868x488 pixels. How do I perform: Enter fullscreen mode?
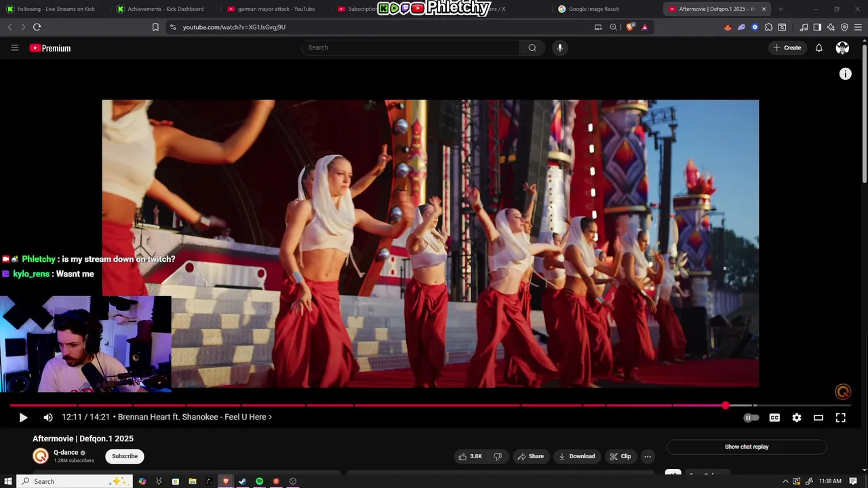tap(840, 418)
